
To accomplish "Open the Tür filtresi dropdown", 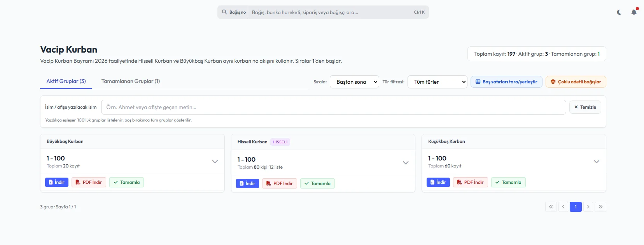I will [x=437, y=82].
